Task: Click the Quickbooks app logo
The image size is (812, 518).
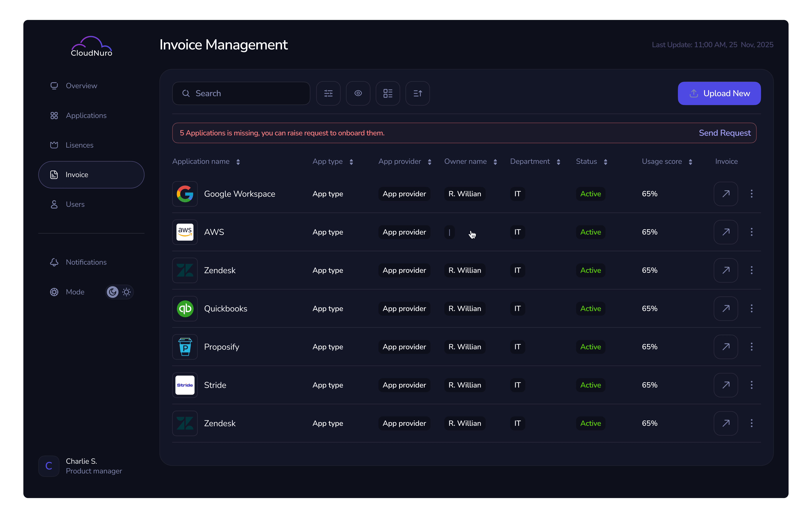Action: click(185, 309)
